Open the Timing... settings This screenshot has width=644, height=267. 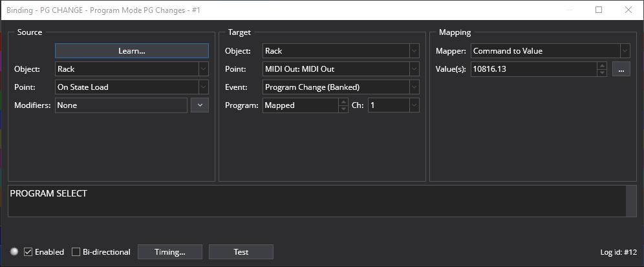169,251
